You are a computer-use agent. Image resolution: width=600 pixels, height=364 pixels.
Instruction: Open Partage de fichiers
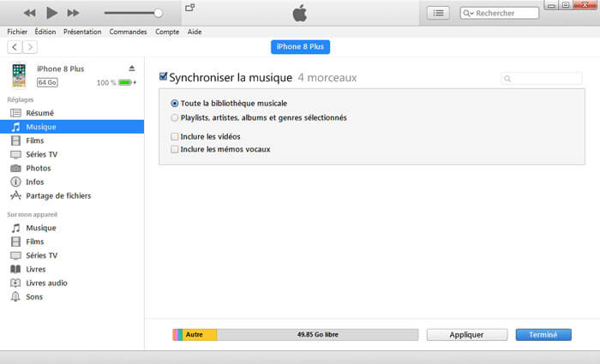(72, 195)
